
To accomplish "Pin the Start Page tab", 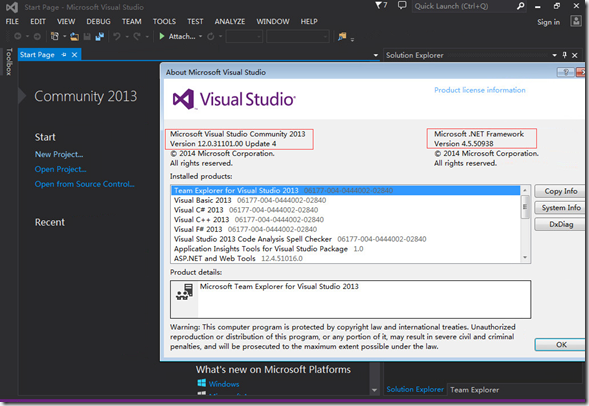I will click(x=64, y=55).
